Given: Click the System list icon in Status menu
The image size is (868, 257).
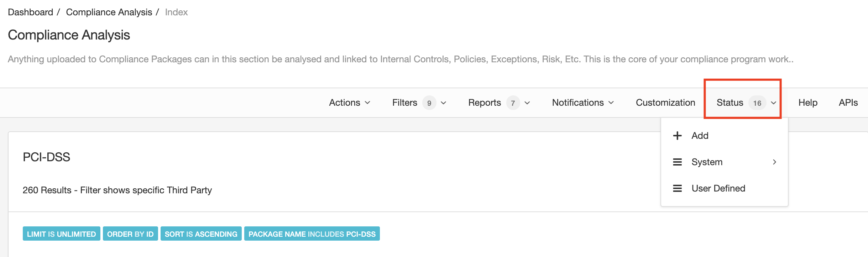Looking at the screenshot, I should [677, 162].
